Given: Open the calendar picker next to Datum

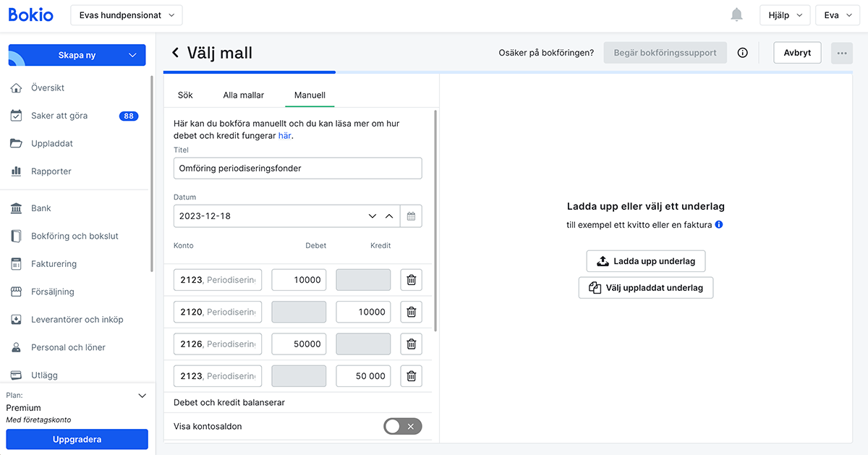Looking at the screenshot, I should point(411,216).
